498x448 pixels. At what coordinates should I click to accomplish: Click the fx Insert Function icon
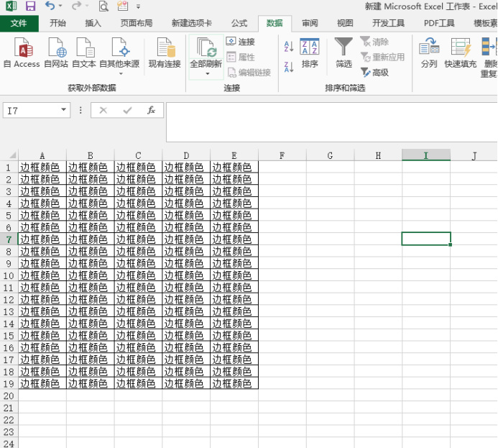(151, 110)
